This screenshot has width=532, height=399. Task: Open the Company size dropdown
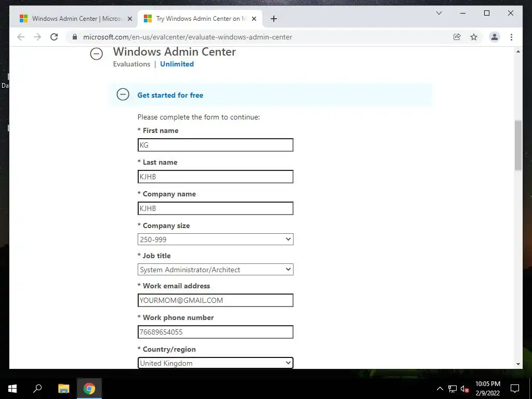pos(216,239)
